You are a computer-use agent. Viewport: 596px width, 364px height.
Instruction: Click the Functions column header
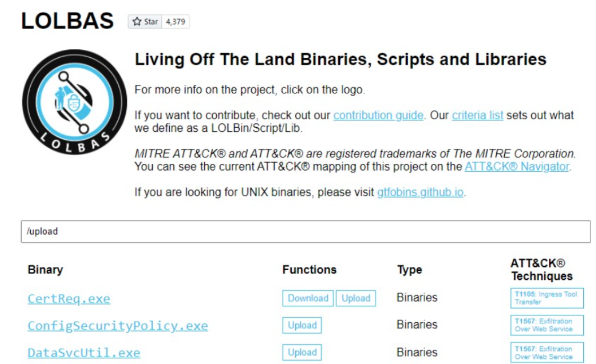(x=309, y=270)
